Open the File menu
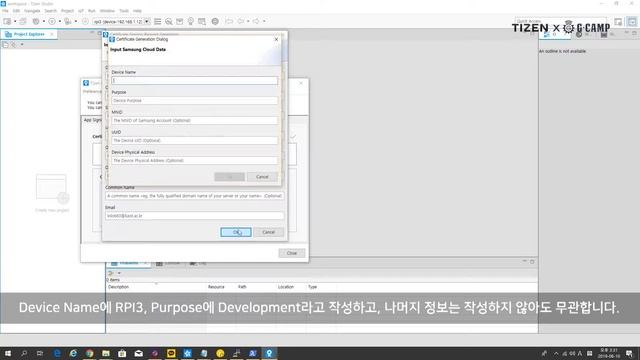640x360 pixels. [5, 11]
